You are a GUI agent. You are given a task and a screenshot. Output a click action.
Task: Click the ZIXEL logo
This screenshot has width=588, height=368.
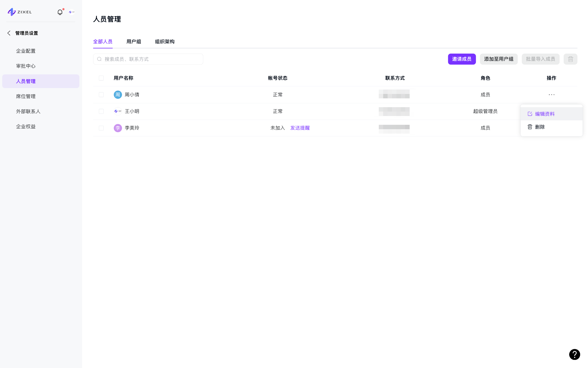20,12
